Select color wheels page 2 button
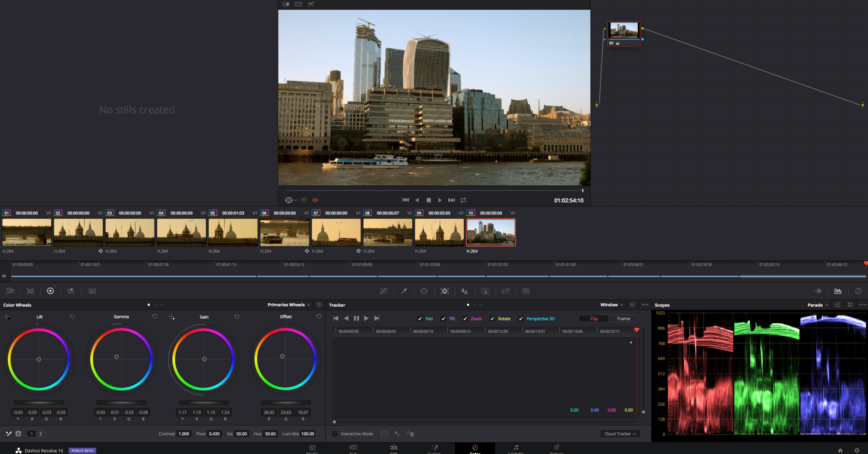868x454 pixels. point(40,434)
